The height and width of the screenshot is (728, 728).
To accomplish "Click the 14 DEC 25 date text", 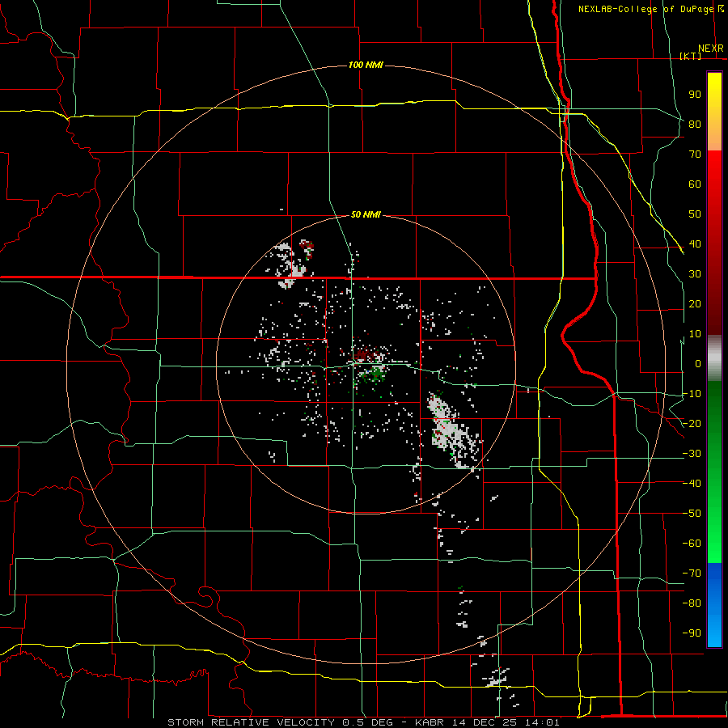I will click(485, 722).
